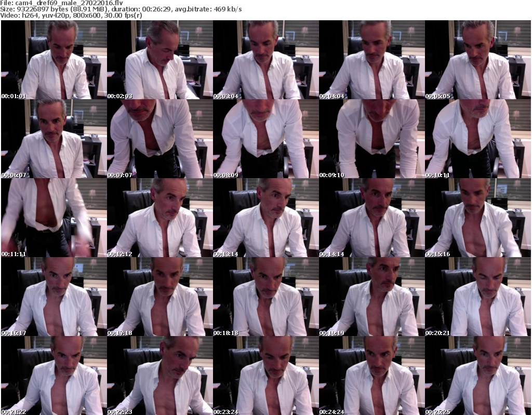The width and height of the screenshot is (532, 415).
Task: Pick the thumbnail timestamped 00:14:14
Action: pos(372,218)
